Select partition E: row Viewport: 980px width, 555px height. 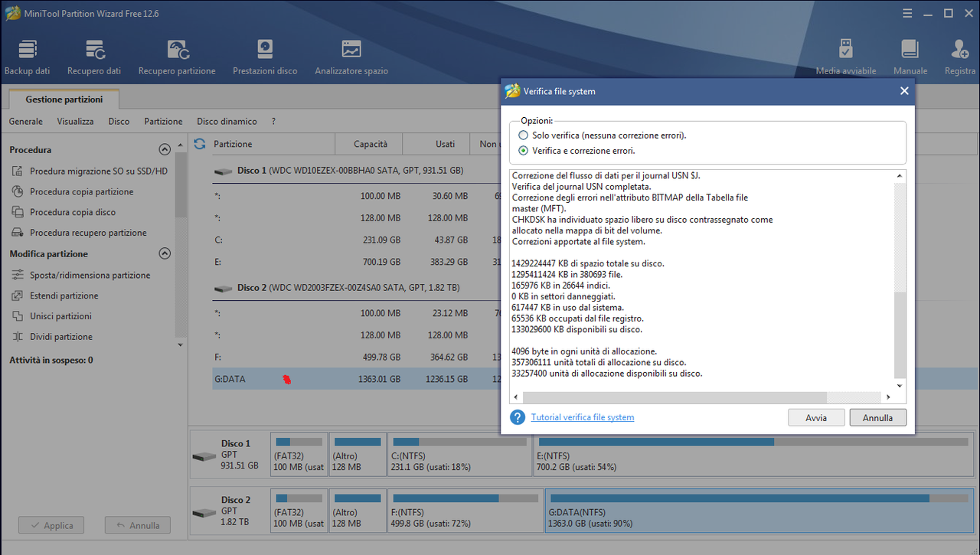[357, 262]
